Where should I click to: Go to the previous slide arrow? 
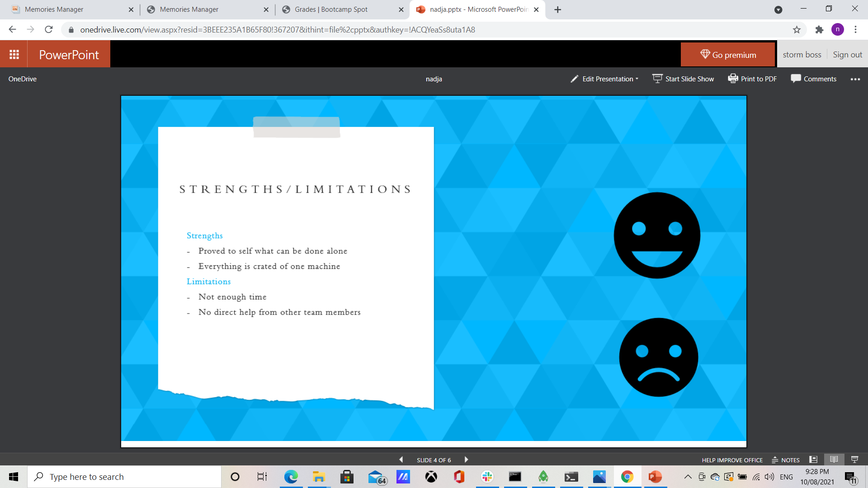coord(401,460)
